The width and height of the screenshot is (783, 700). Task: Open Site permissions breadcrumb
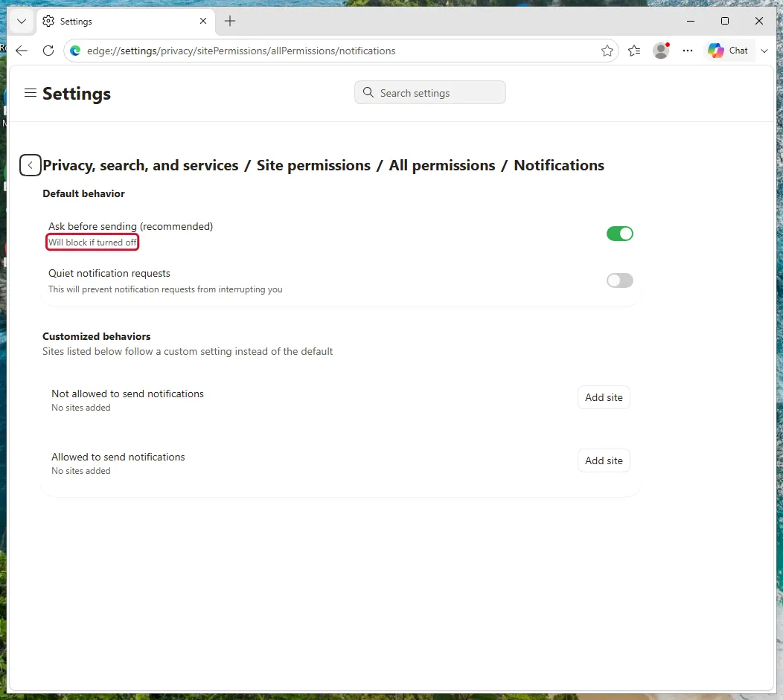pyautogui.click(x=313, y=165)
